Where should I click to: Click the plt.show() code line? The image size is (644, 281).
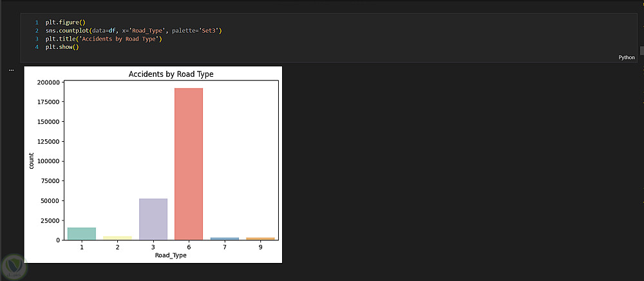61,48
